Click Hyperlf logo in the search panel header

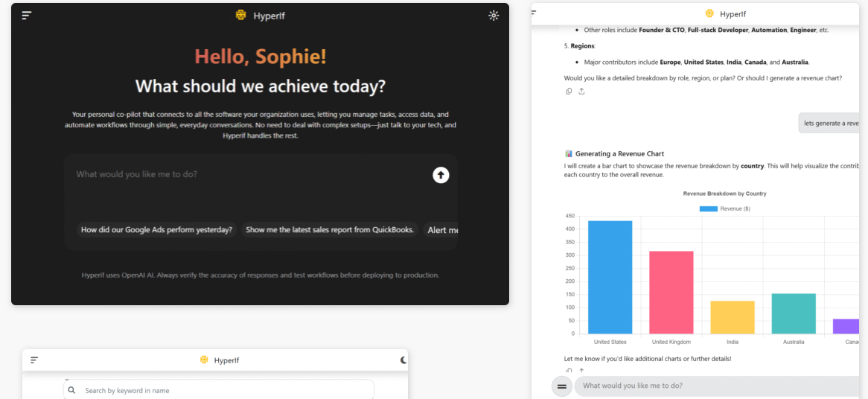[x=204, y=360]
